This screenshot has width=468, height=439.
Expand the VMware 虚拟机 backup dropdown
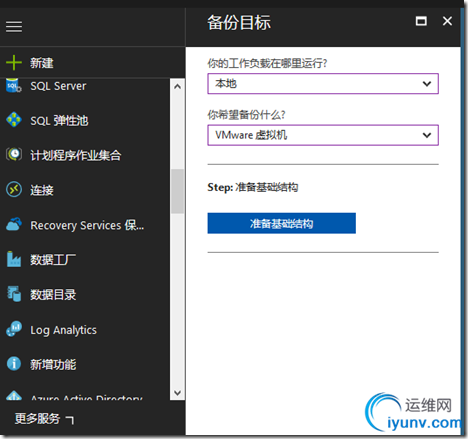(323, 135)
